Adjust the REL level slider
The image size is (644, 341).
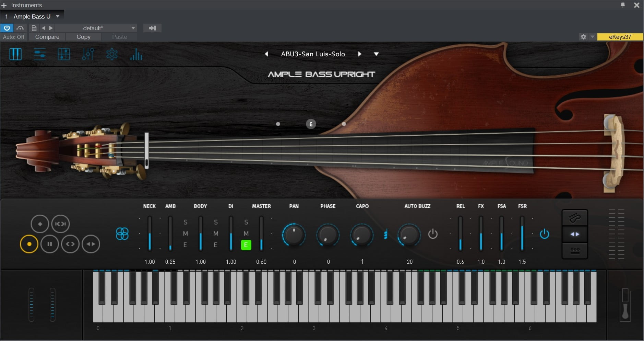(x=460, y=234)
